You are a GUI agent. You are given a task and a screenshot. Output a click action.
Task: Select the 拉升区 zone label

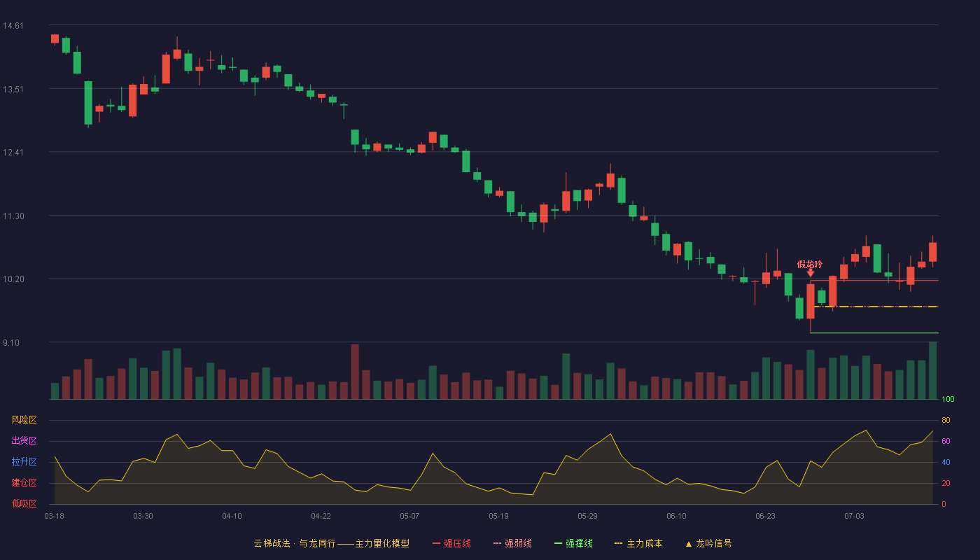(x=24, y=462)
